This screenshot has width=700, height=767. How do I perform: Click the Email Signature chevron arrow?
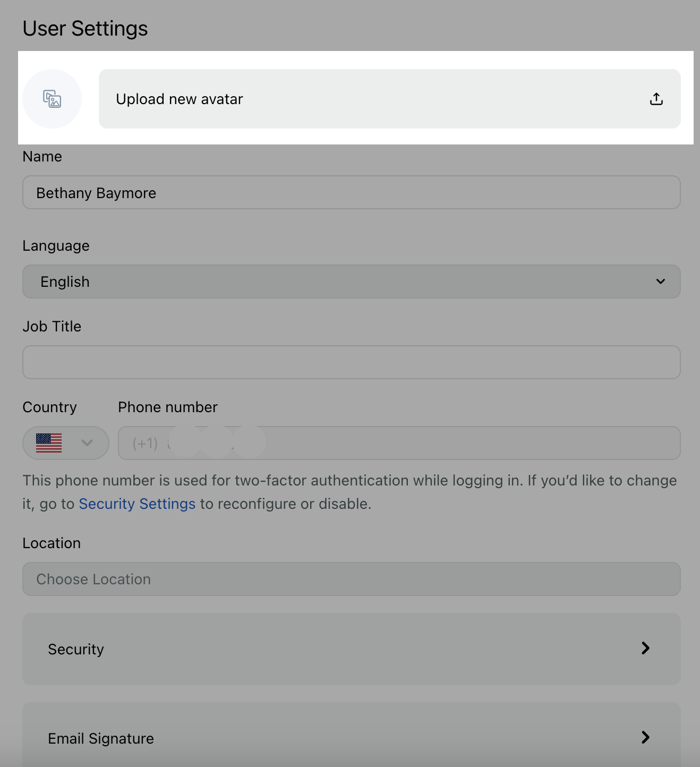(x=645, y=737)
